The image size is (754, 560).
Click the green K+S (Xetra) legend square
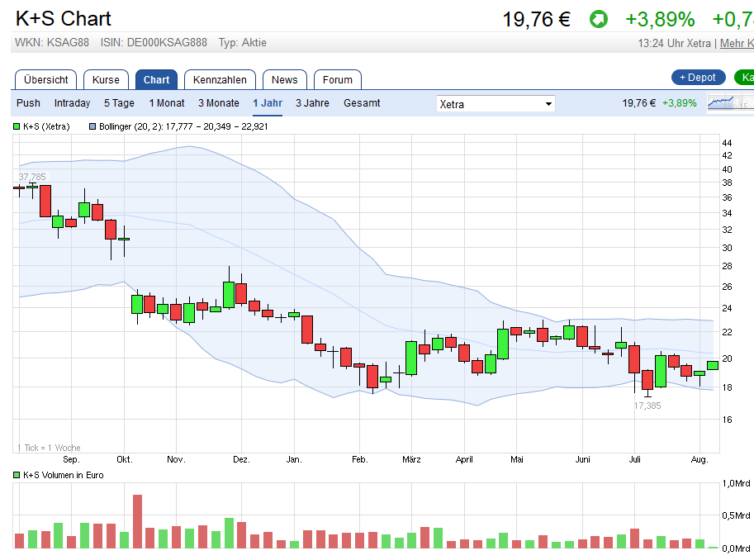(17, 126)
